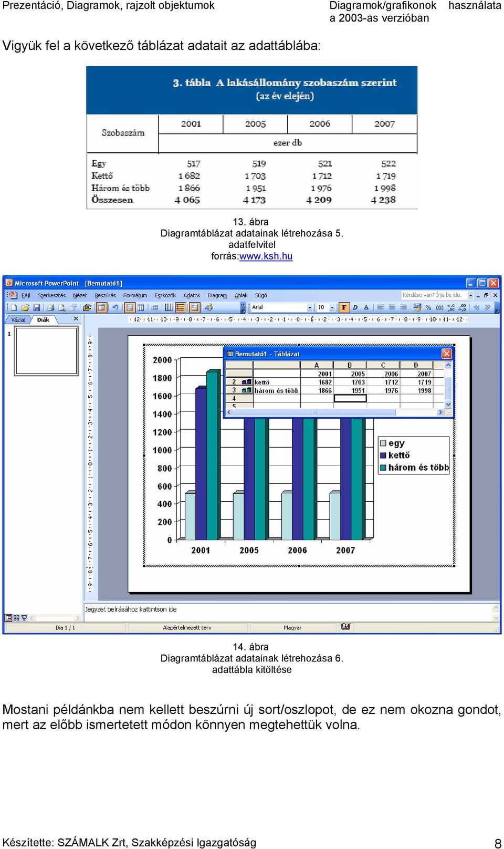Open the help question box dropdown arrow
The image size is (504, 849).
470,295
